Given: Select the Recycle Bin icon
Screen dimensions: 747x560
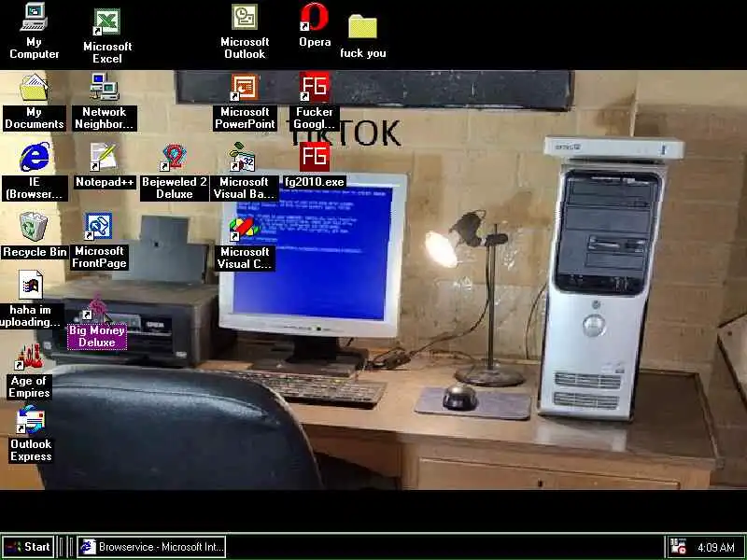Looking at the screenshot, I should click(34, 227).
